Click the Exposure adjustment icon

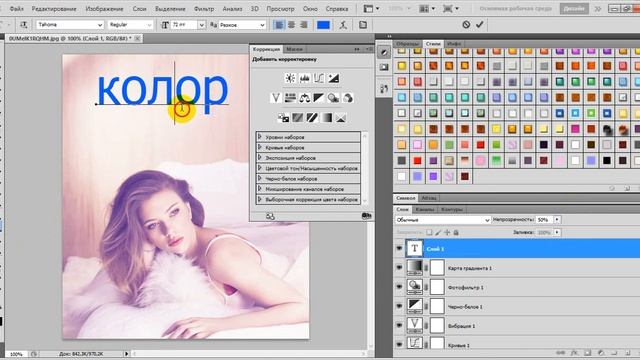point(333,78)
